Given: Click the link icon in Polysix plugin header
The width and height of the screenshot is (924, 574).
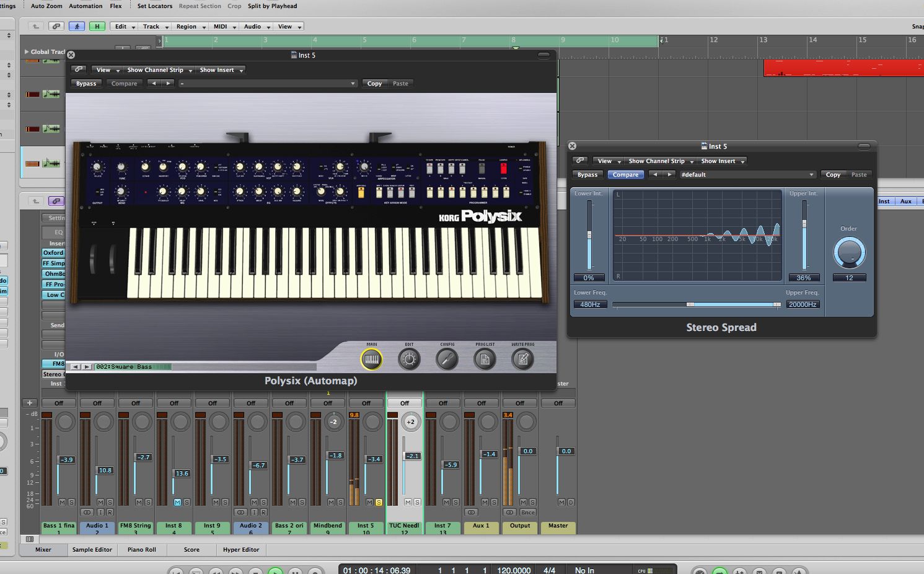Looking at the screenshot, I should (79, 70).
